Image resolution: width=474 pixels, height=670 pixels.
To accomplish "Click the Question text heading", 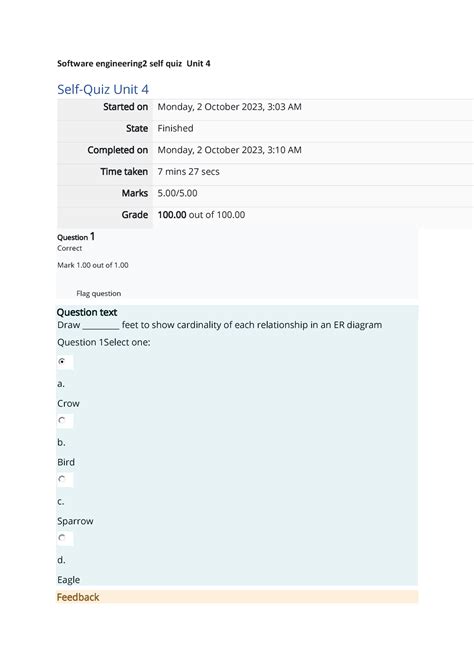I will coord(87,312).
